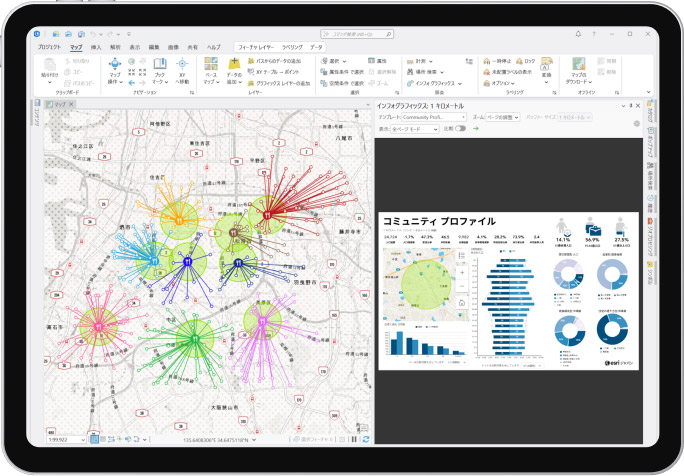Open the マップ操作 (Explore) tool
Image resolution: width=684 pixels, height=476 pixels.
[114, 69]
